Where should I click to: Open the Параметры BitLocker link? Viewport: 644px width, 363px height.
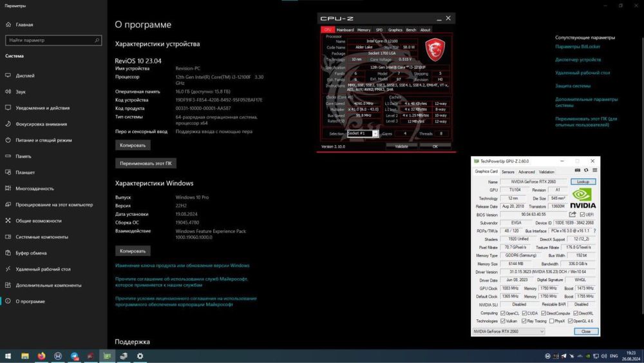pos(578,46)
